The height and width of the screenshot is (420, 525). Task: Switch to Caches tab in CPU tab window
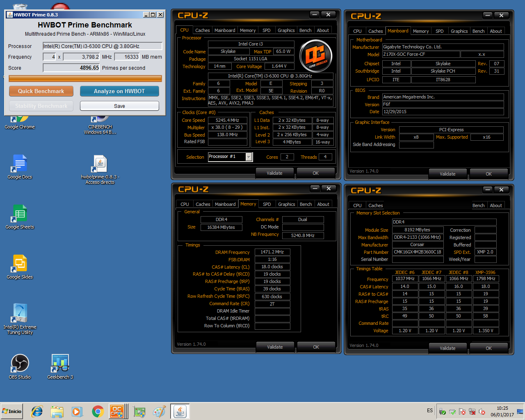(x=202, y=30)
